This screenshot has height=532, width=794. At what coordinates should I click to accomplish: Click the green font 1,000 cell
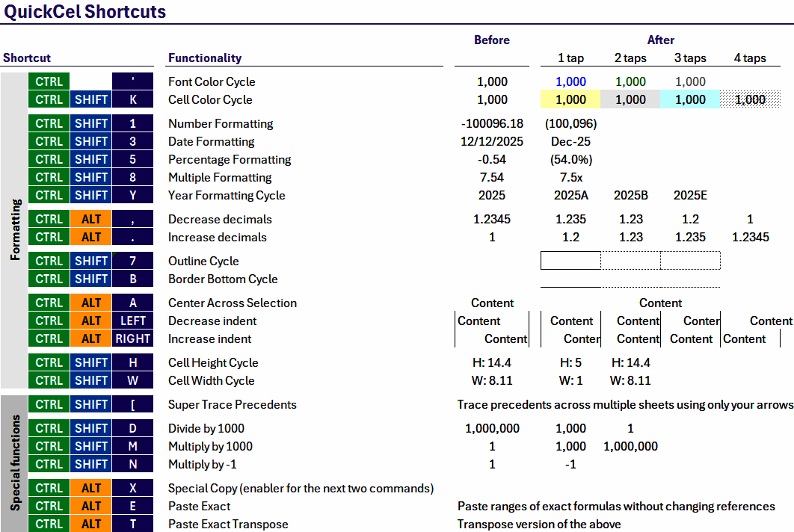[x=630, y=81]
